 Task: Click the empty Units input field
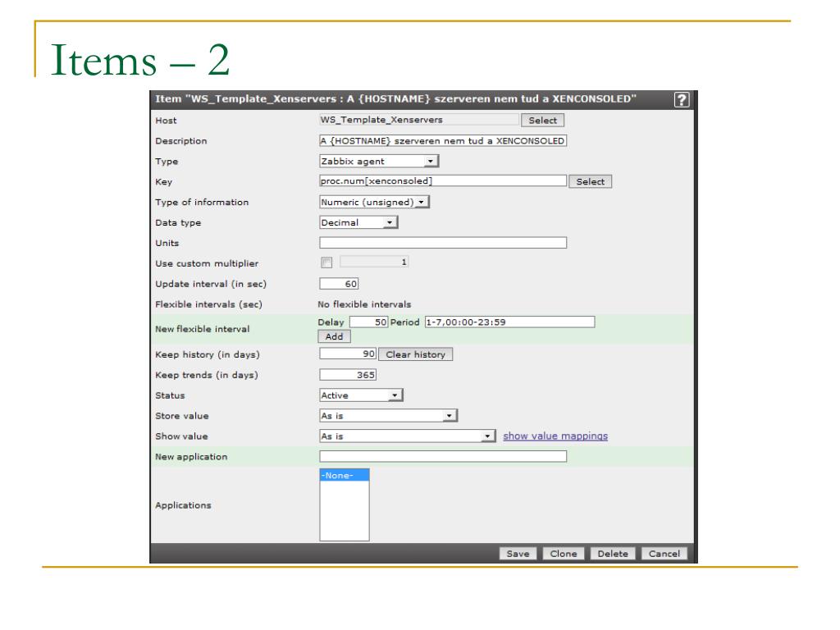pos(443,243)
